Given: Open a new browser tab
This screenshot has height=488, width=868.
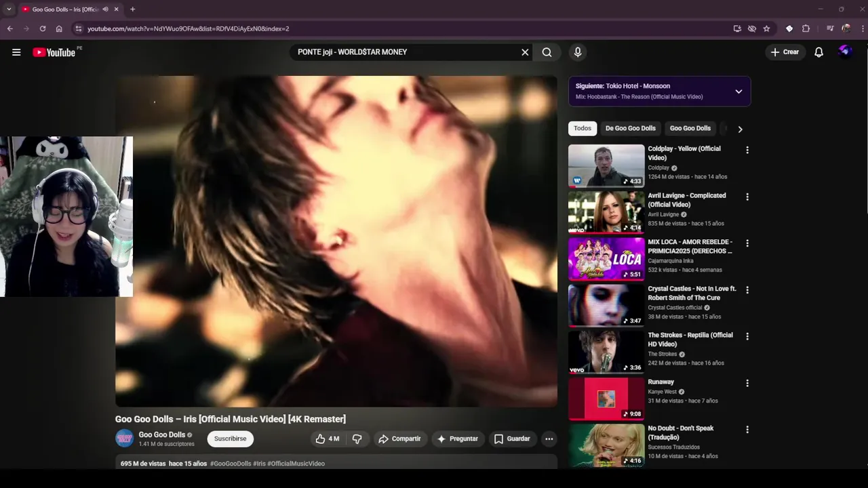Looking at the screenshot, I should (132, 9).
